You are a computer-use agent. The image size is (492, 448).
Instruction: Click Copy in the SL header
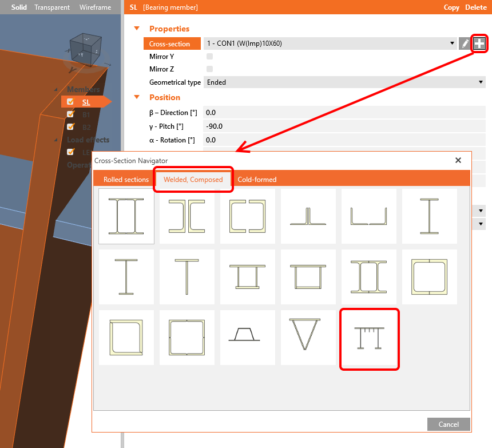(x=451, y=7)
